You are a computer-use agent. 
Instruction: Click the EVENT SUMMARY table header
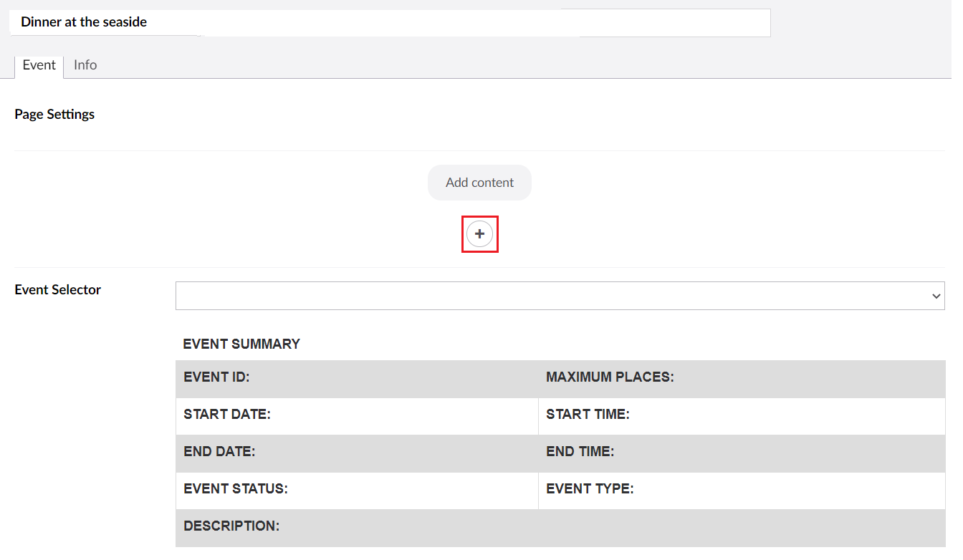pos(241,344)
